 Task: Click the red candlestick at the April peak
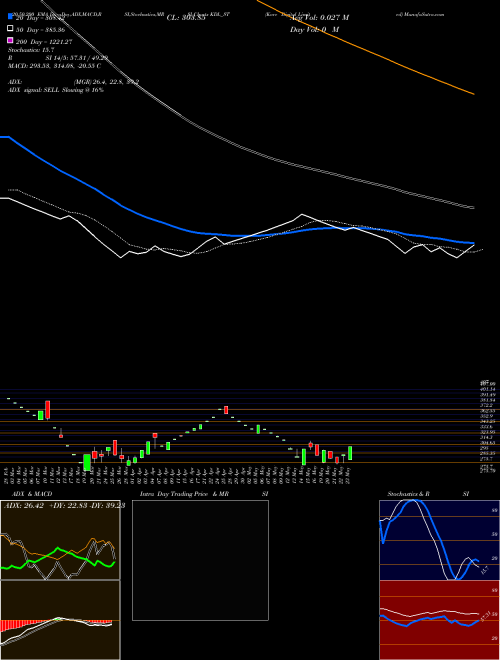[x=226, y=410]
